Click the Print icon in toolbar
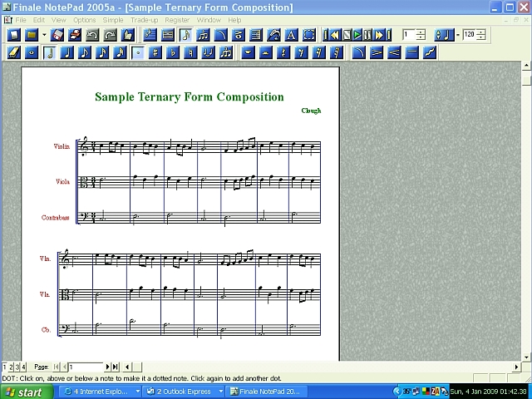The height and width of the screenshot is (399, 532). pos(74,35)
